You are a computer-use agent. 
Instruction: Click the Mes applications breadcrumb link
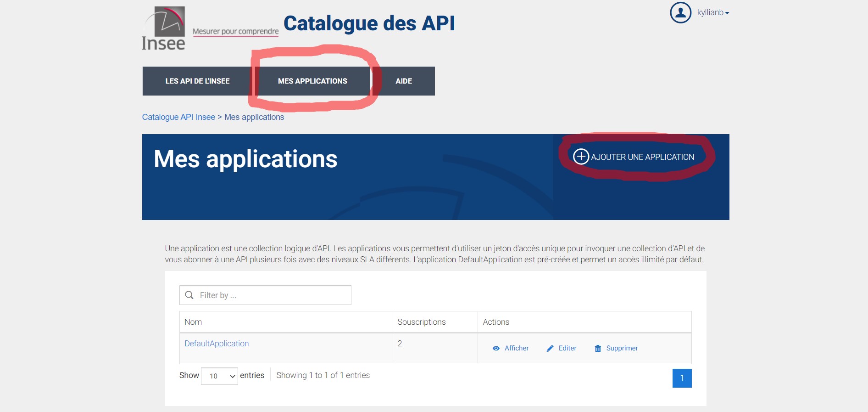[x=254, y=117]
